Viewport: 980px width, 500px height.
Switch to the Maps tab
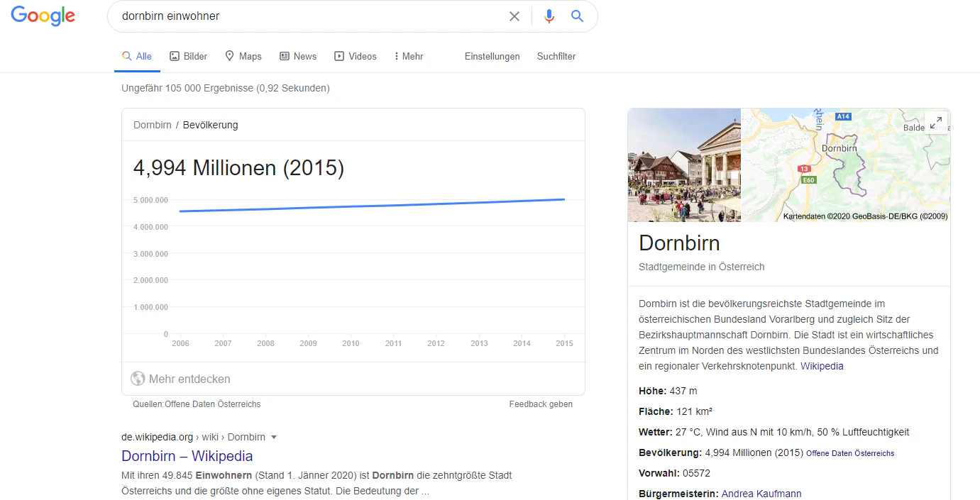(x=243, y=57)
